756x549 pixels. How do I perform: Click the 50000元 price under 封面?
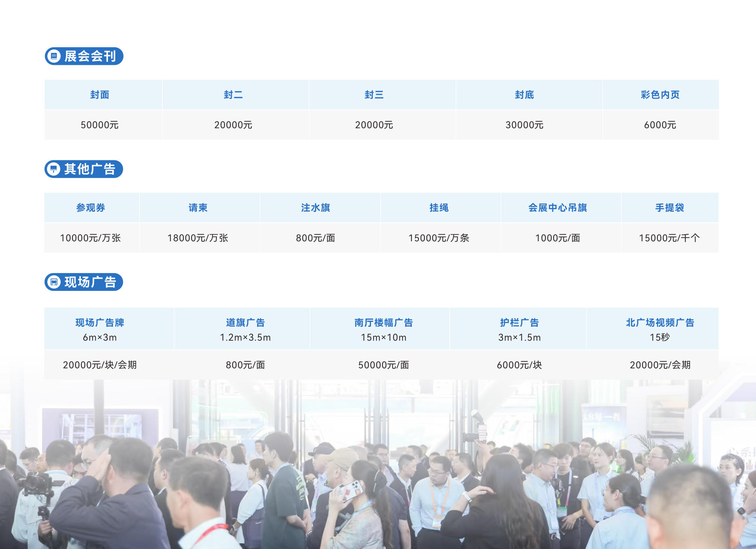click(100, 125)
